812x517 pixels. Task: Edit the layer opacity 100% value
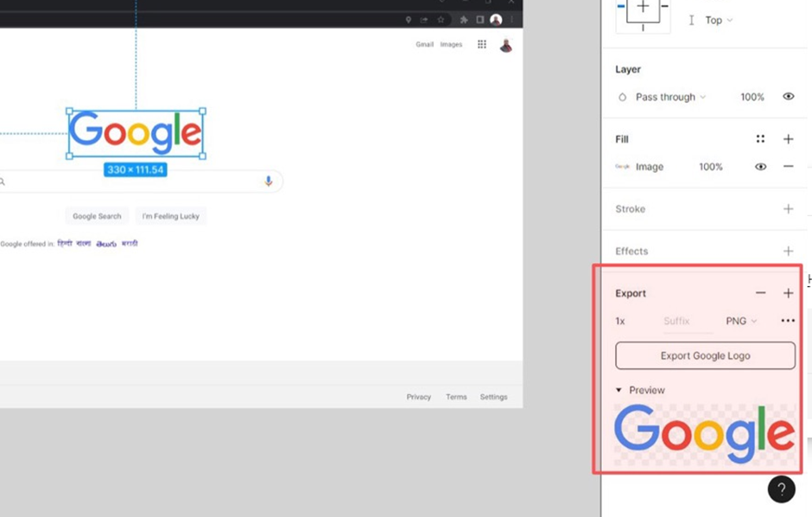click(752, 97)
